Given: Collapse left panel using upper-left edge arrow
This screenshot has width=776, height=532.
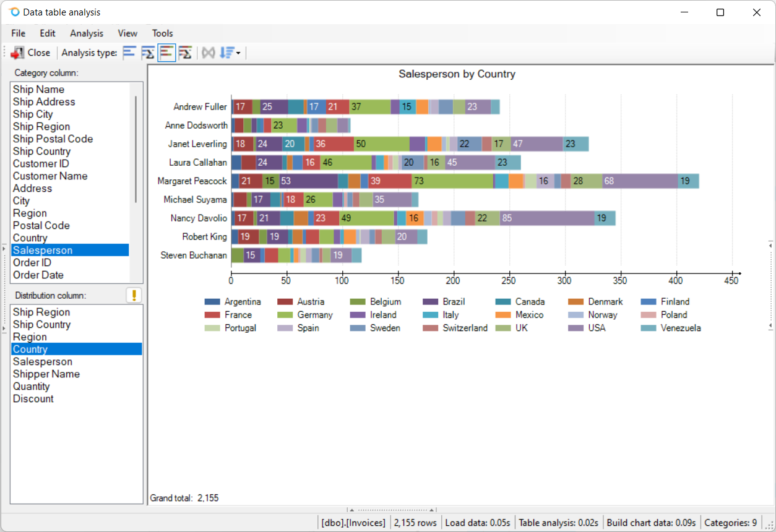Looking at the screenshot, I should click(x=4, y=249).
